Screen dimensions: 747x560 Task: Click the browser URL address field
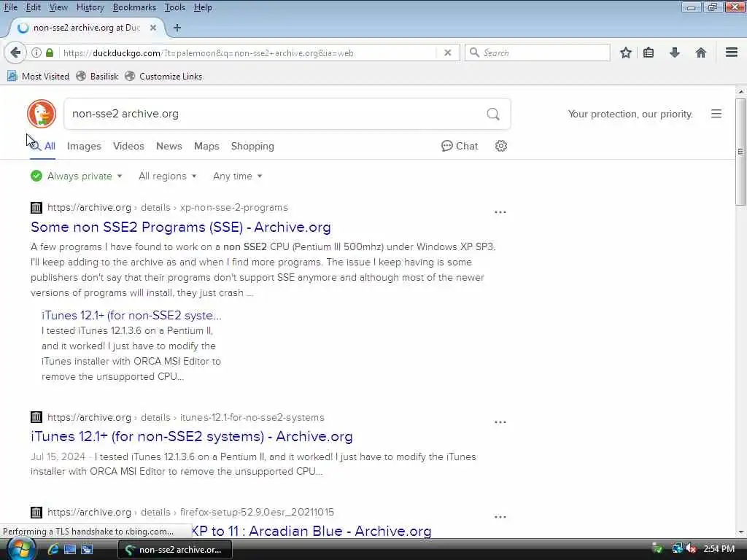click(x=248, y=52)
